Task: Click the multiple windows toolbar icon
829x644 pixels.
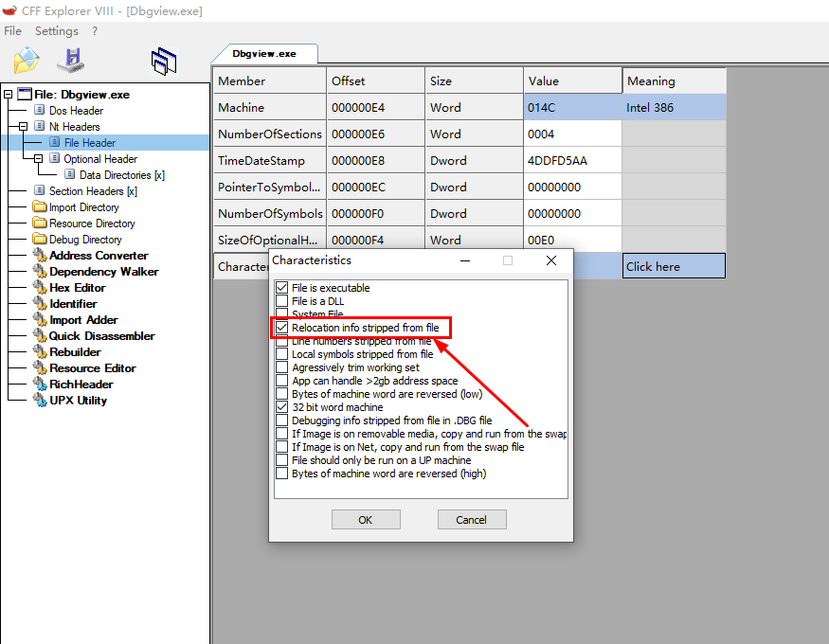Action: (x=164, y=62)
